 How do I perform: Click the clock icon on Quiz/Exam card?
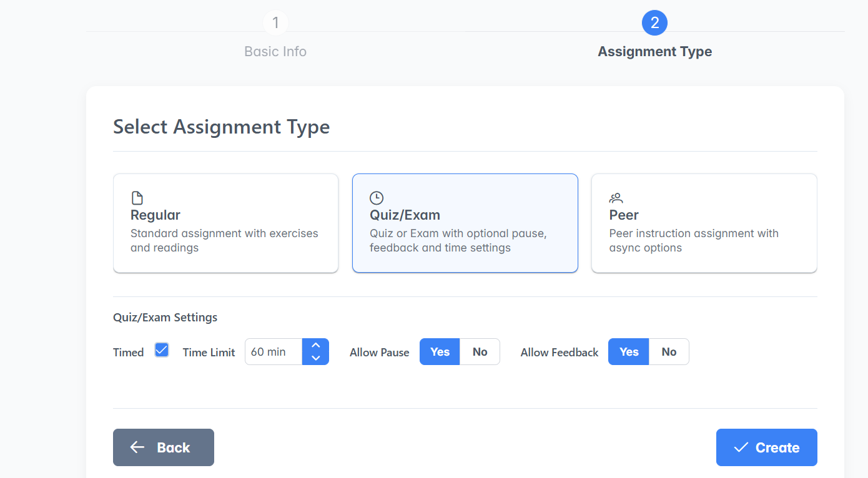377,198
